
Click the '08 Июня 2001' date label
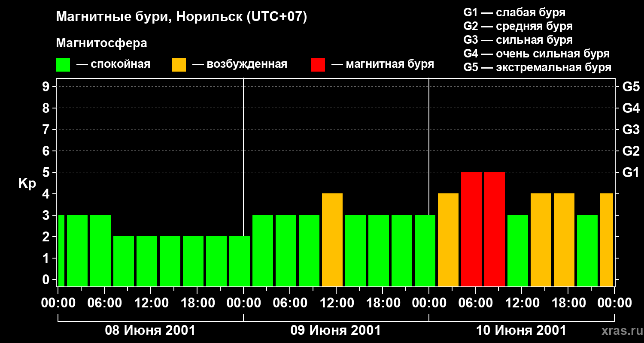[150, 331]
